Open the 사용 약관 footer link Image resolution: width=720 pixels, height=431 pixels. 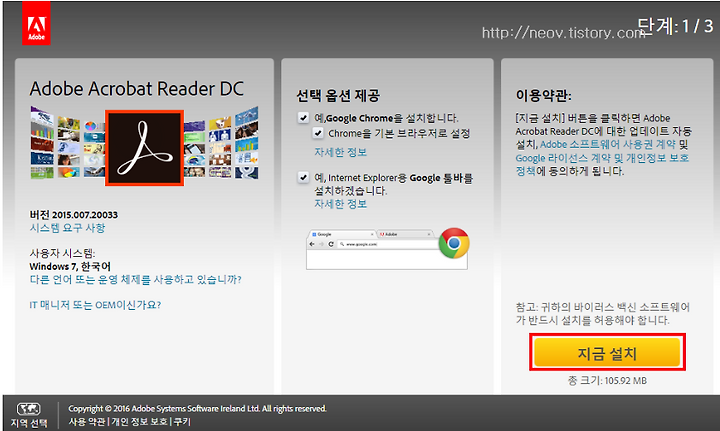[87, 421]
